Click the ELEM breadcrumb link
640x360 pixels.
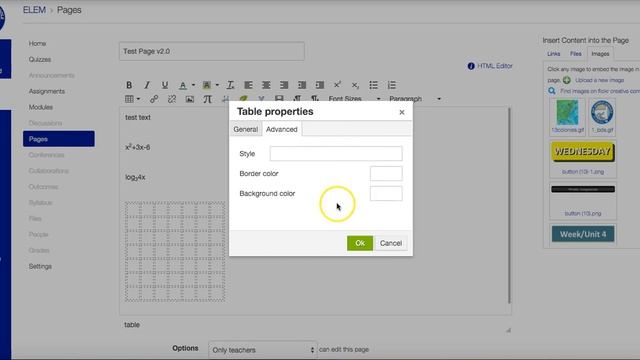pyautogui.click(x=34, y=10)
